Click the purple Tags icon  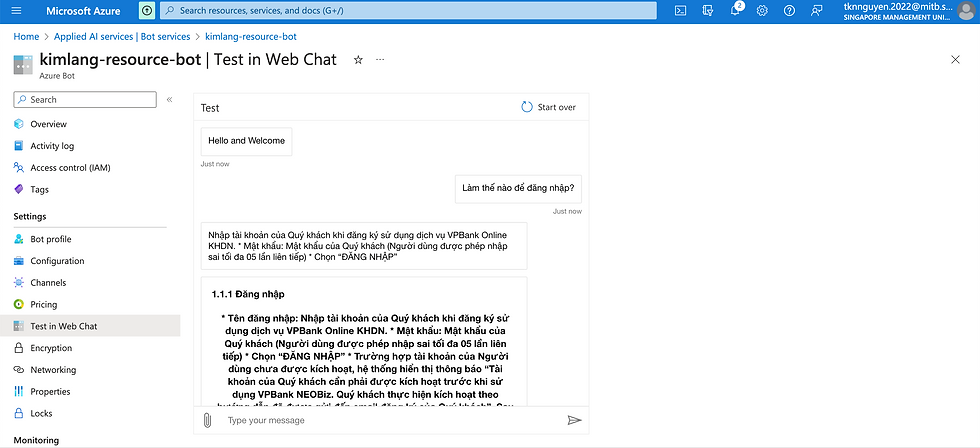19,189
